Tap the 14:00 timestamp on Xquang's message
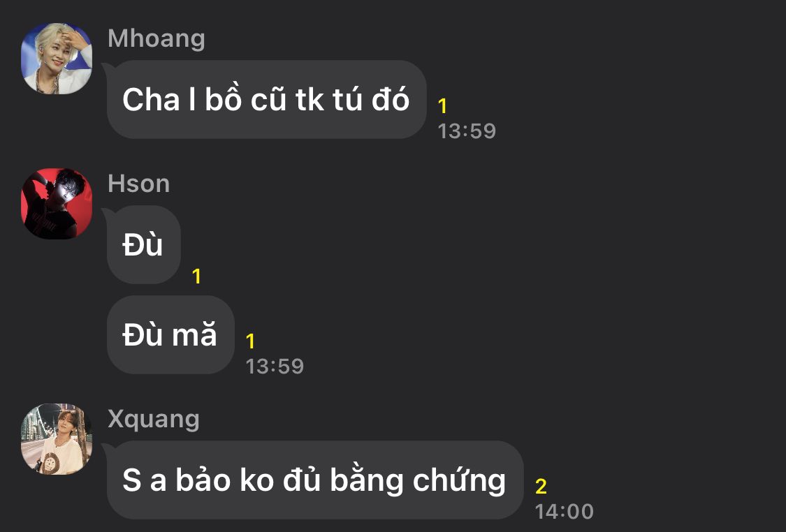The height and width of the screenshot is (532, 786). [565, 512]
